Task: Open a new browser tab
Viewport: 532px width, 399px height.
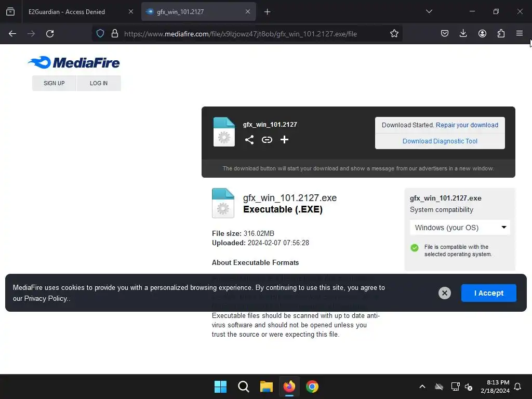Action: pyautogui.click(x=267, y=12)
